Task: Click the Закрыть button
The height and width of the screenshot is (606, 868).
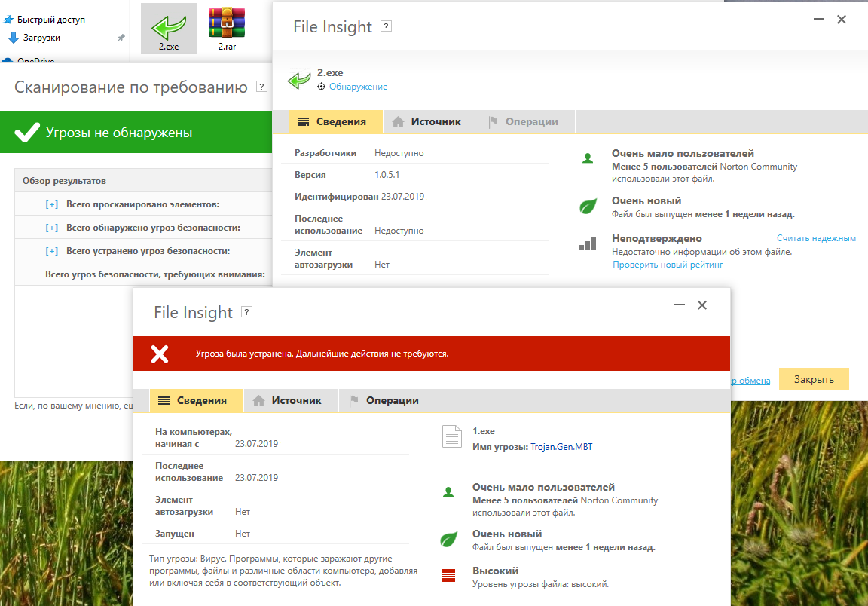Action: [x=814, y=379]
